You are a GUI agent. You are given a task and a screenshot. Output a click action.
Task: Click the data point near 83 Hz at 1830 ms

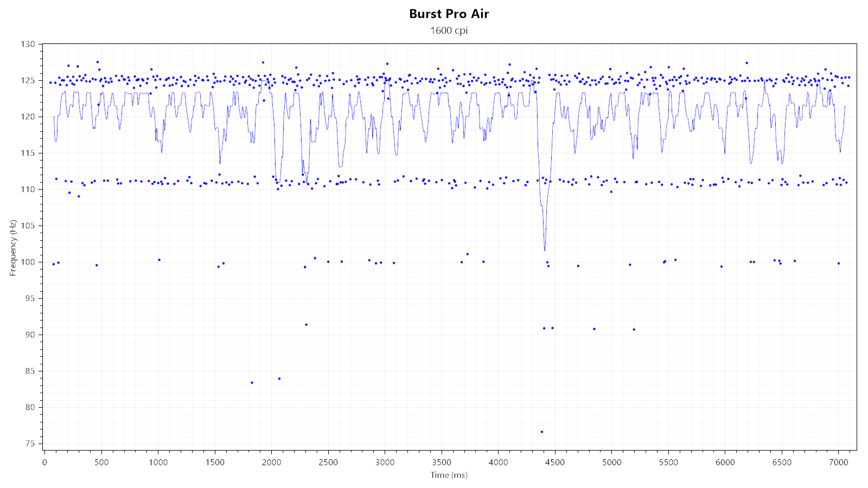(252, 383)
